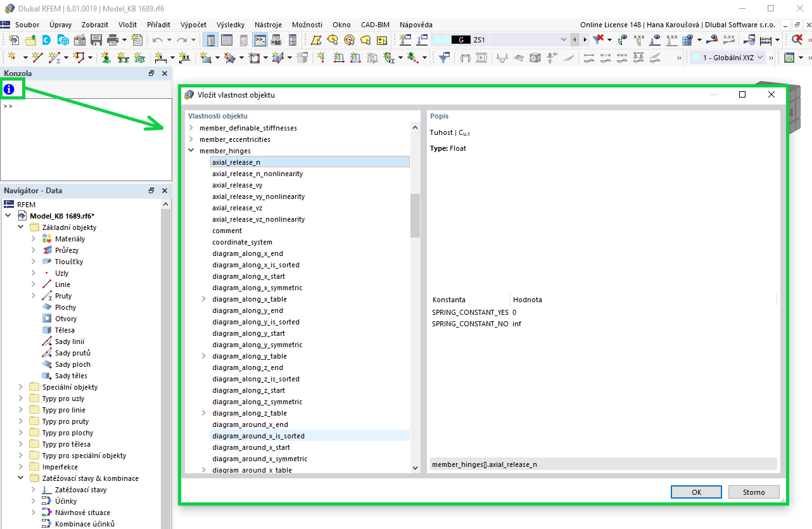The width and height of the screenshot is (812, 529).
Task: Expand the Speciální objekty folder
Action: [x=22, y=387]
